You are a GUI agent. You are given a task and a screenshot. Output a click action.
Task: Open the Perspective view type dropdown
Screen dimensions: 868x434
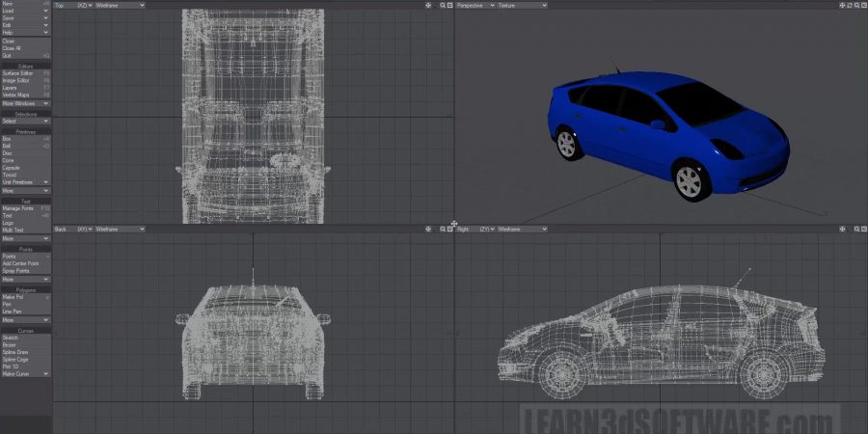[x=474, y=5]
